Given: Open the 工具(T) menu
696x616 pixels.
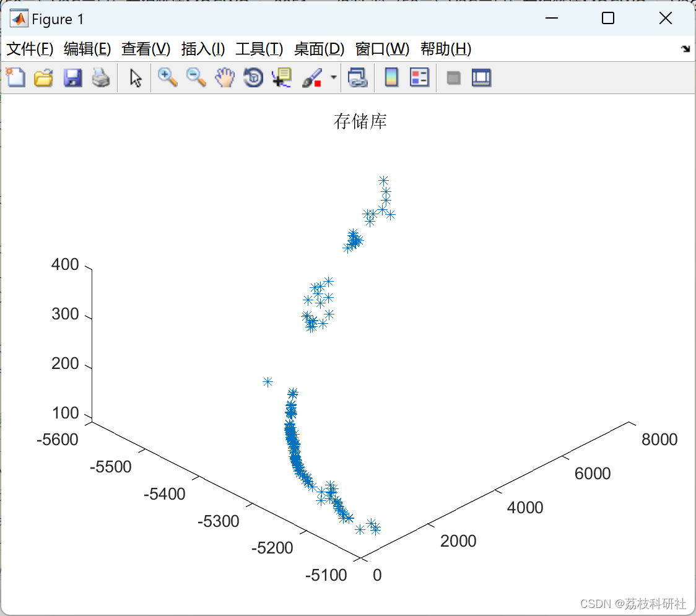Looking at the screenshot, I should (x=259, y=49).
